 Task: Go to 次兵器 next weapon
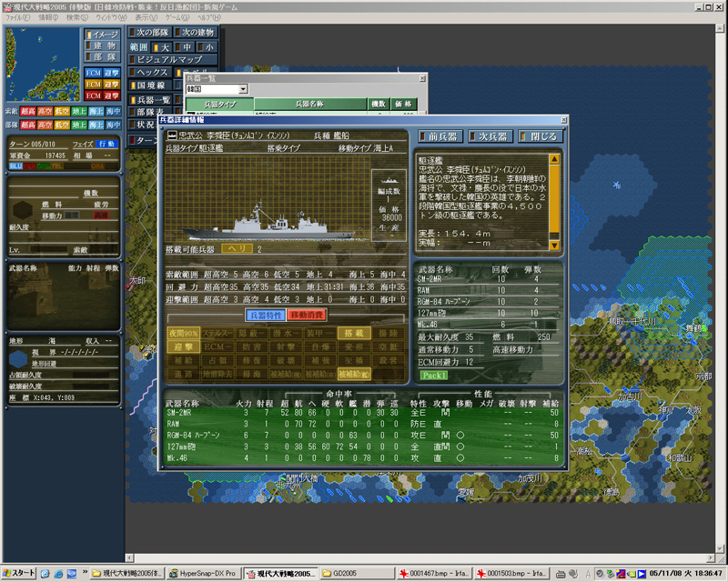(x=490, y=136)
